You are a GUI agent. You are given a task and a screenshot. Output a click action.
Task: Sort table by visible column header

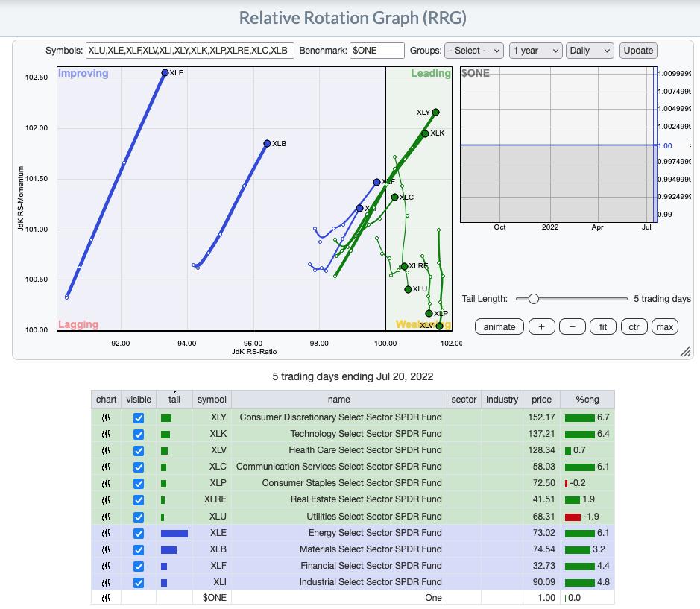pos(139,399)
